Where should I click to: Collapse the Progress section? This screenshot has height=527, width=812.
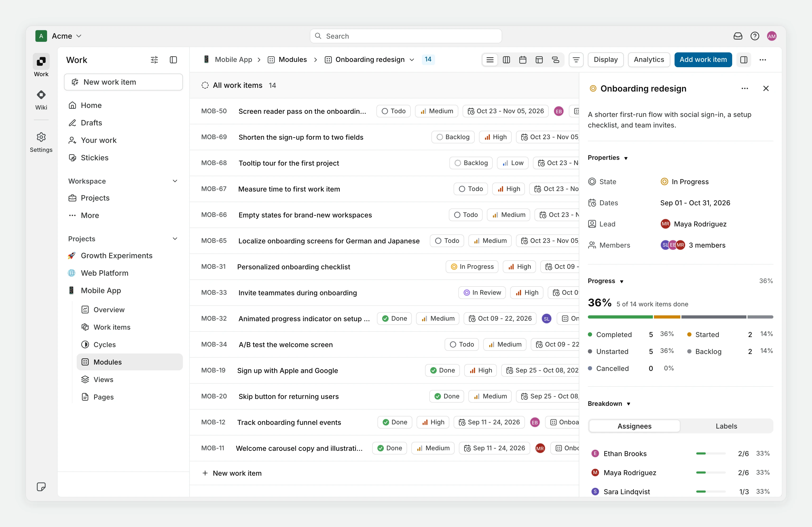pyautogui.click(x=606, y=281)
